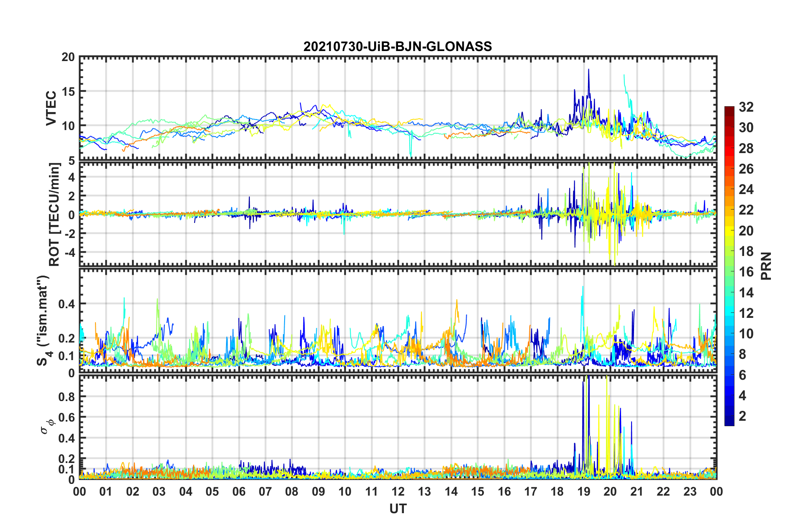Select UT axis tick label 06
This screenshot has width=796, height=532.
click(x=239, y=492)
